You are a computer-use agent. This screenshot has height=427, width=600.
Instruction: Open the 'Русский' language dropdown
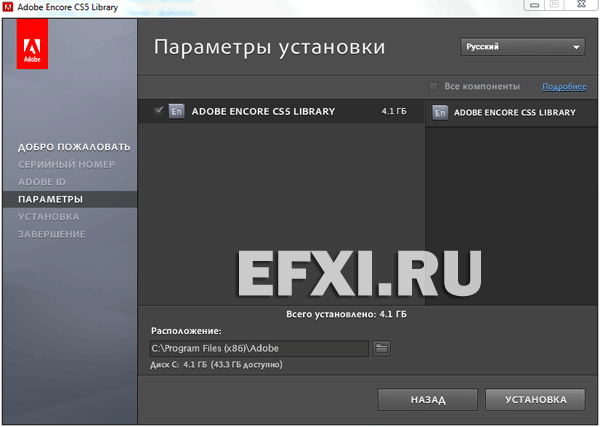[x=523, y=47]
